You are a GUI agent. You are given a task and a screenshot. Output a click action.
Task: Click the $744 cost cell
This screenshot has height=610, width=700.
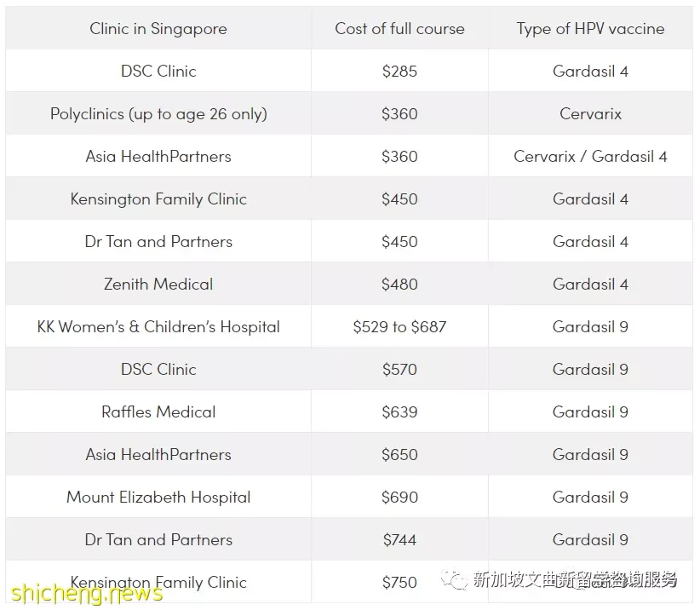(x=399, y=539)
